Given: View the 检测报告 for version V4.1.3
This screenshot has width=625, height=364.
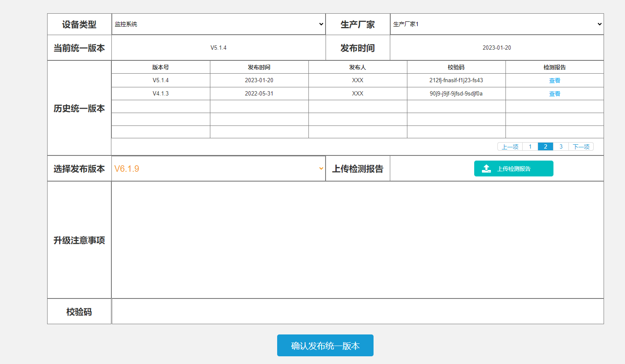Looking at the screenshot, I should tap(555, 94).
